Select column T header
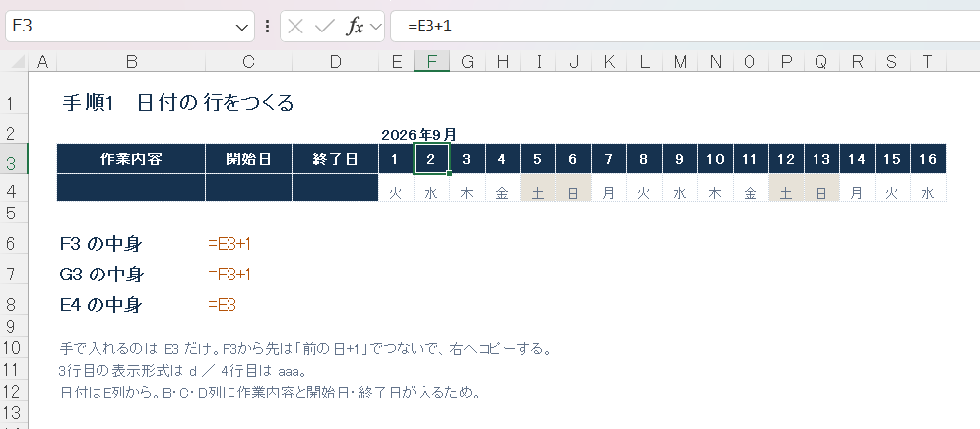This screenshot has width=980, height=429. click(928, 62)
